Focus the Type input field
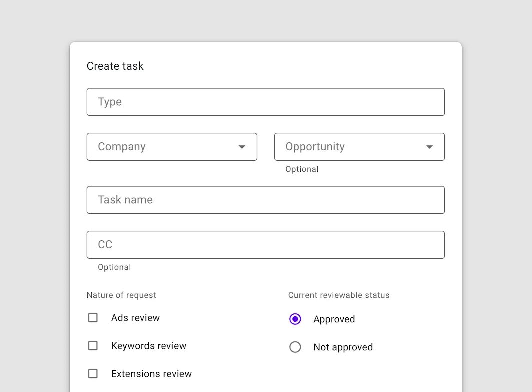The image size is (532, 392). pos(265,102)
